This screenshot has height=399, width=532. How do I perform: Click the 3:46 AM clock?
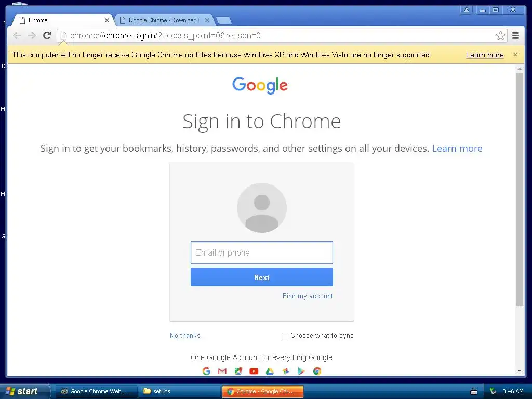click(513, 391)
